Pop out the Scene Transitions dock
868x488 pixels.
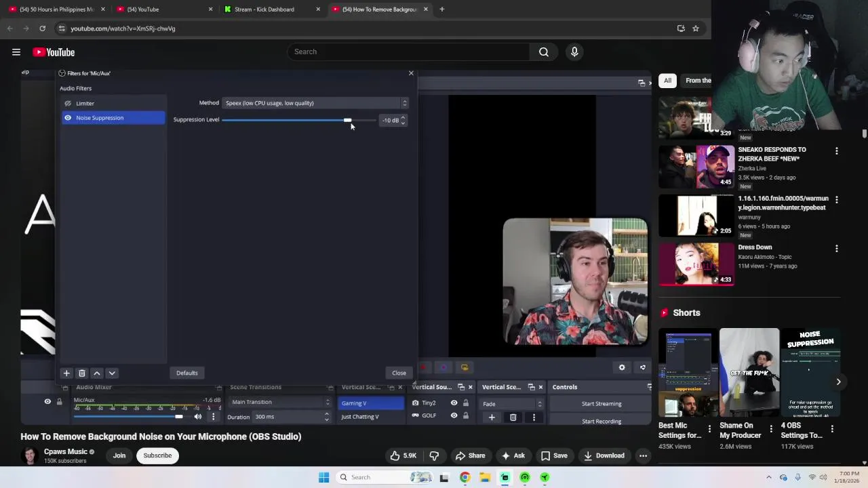click(x=330, y=388)
